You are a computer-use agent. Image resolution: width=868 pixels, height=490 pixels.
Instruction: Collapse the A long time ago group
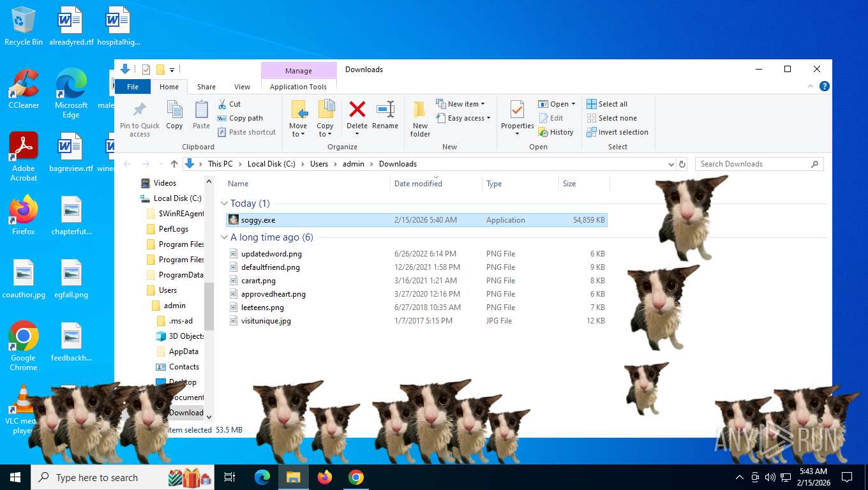[224, 237]
